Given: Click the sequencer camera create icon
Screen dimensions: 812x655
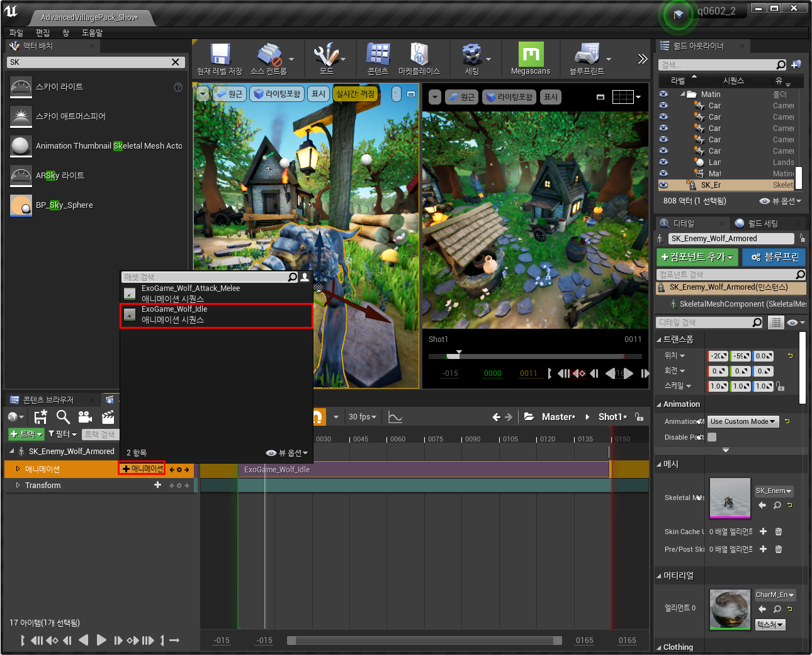Looking at the screenshot, I should click(85, 416).
